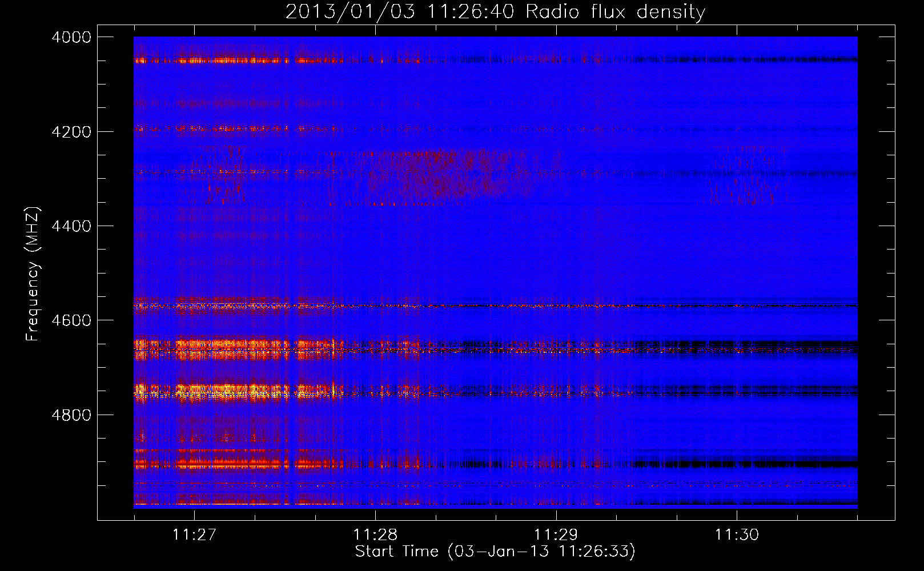This screenshot has height=571, width=924.
Task: Click the plot title '2013/01/03 11:26:40 Radio flux density'
Action: point(495,12)
